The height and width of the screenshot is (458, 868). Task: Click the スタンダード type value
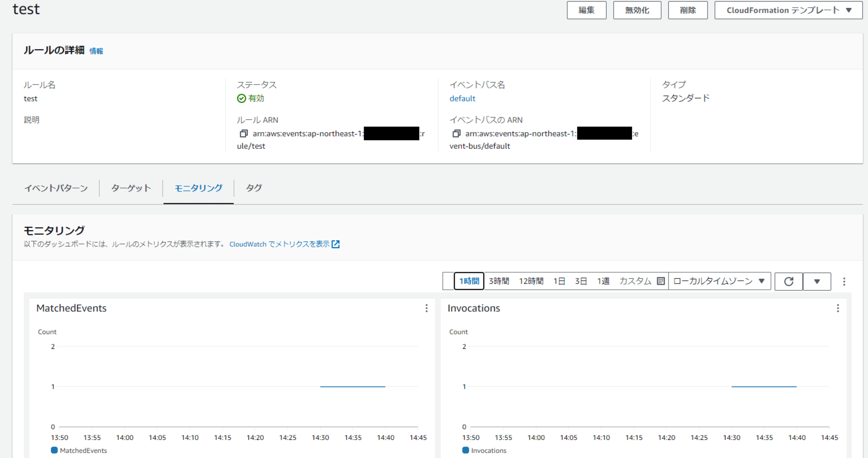tap(686, 98)
